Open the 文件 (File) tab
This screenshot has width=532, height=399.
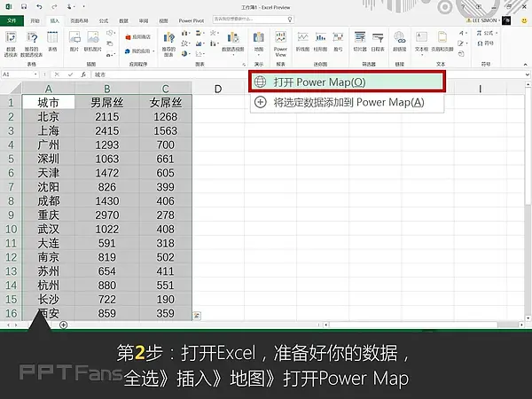click(11, 19)
